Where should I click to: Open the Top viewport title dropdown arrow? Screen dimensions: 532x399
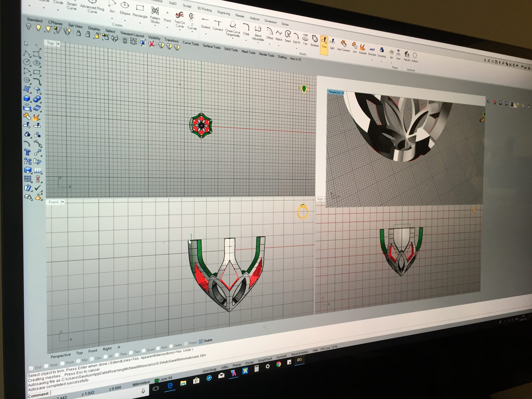coord(58,44)
